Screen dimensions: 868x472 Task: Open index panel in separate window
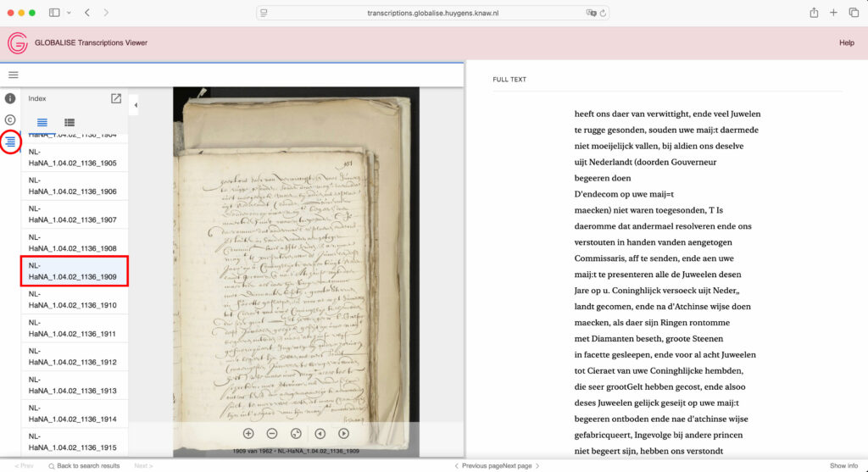point(116,98)
